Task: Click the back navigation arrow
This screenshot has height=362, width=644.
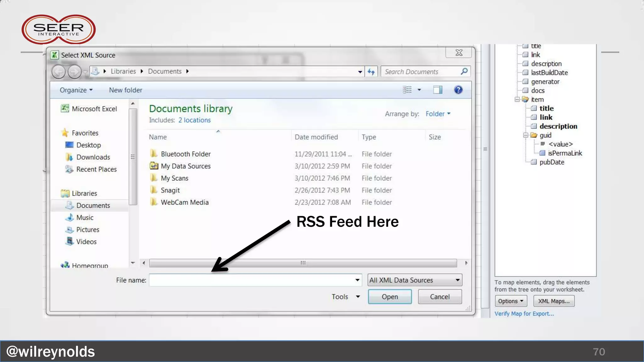Action: pos(58,72)
